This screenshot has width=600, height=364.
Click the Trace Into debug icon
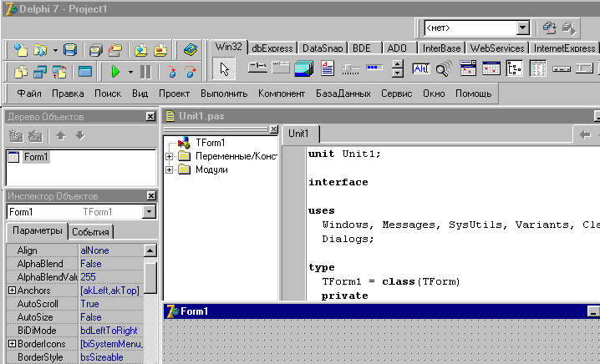(172, 72)
